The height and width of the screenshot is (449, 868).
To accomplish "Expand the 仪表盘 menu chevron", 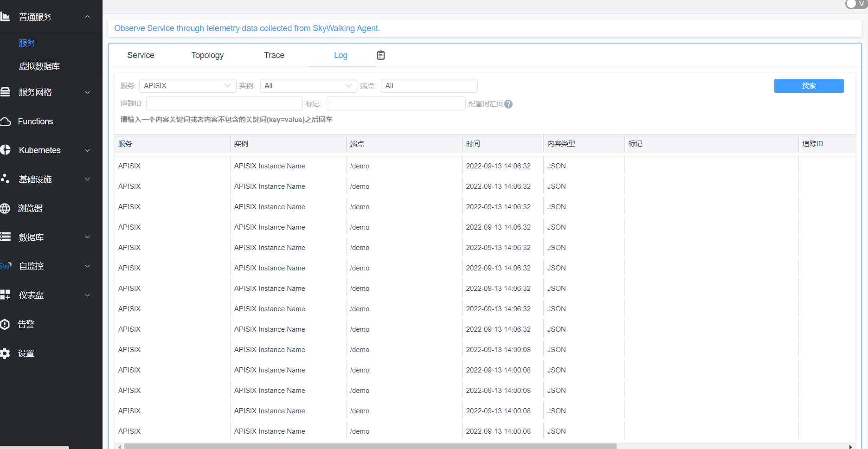I will click(87, 295).
